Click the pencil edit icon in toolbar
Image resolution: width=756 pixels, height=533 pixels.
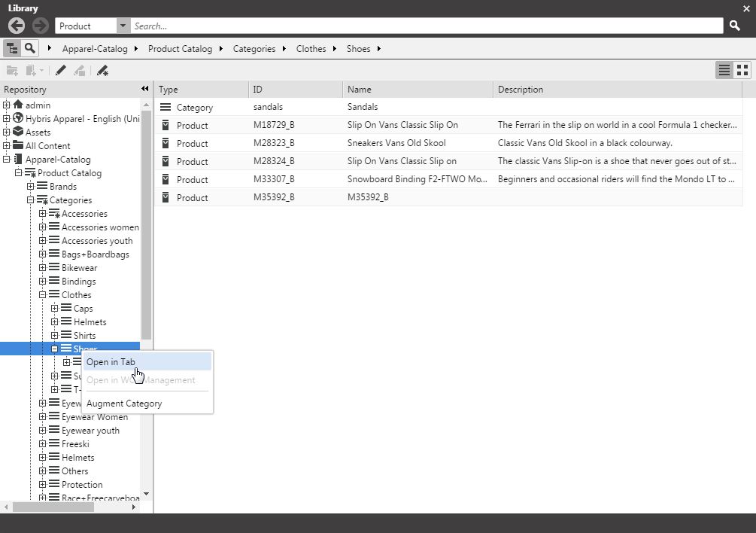[61, 70]
